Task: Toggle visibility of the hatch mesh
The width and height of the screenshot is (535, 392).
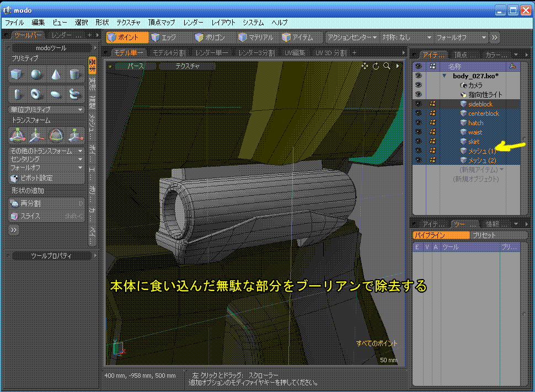Action: pos(418,123)
